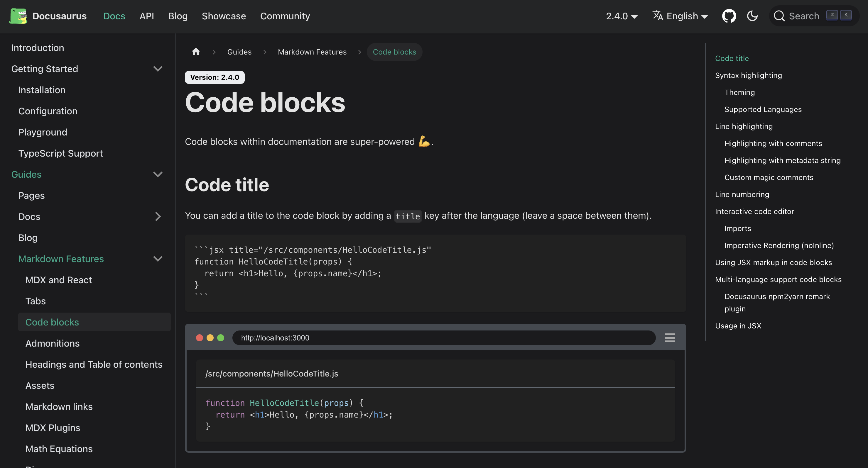Open Headings and Table of contents
This screenshot has height=468, width=868.
[94, 364]
